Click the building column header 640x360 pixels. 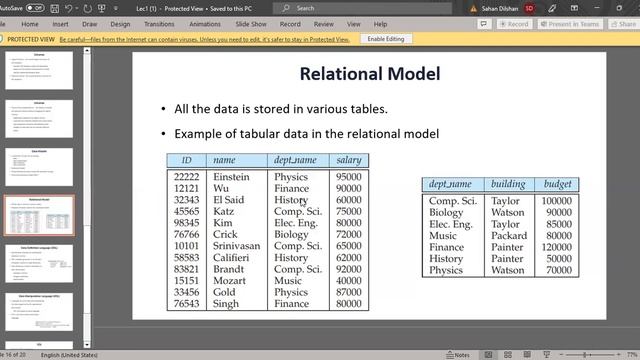coord(508,184)
